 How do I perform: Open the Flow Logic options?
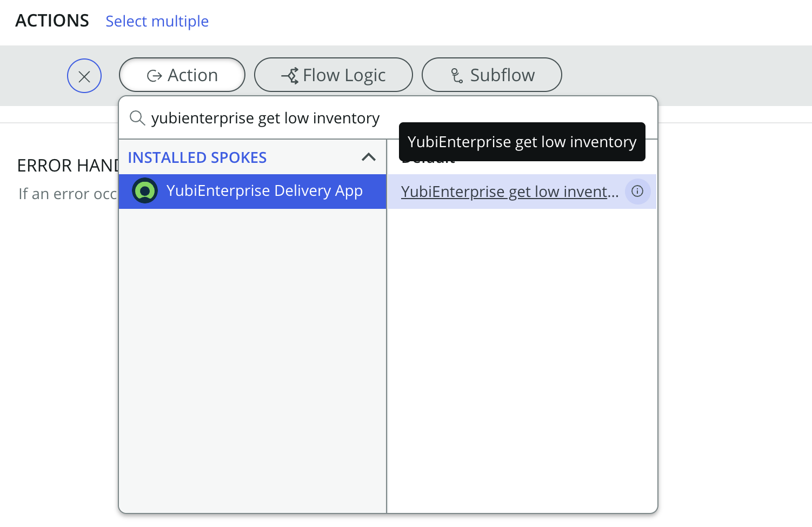point(334,75)
